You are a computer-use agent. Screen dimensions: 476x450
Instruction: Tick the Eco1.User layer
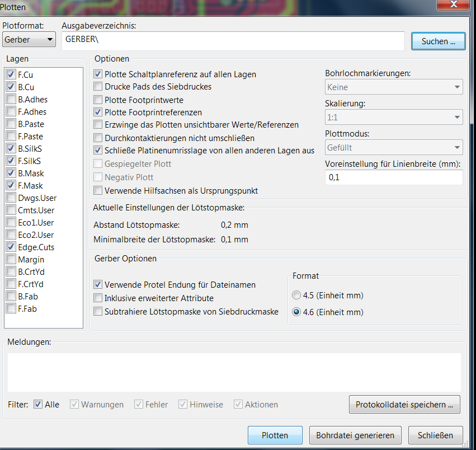(x=11, y=222)
